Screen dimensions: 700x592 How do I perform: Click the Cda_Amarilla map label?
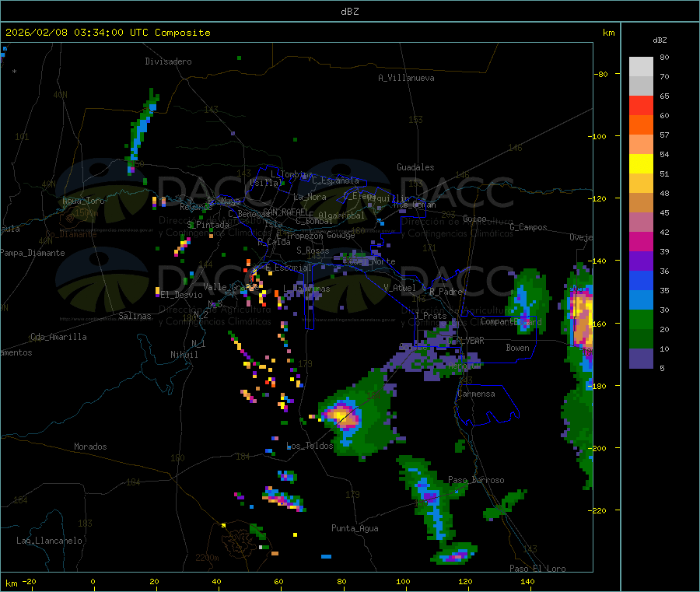click(58, 337)
